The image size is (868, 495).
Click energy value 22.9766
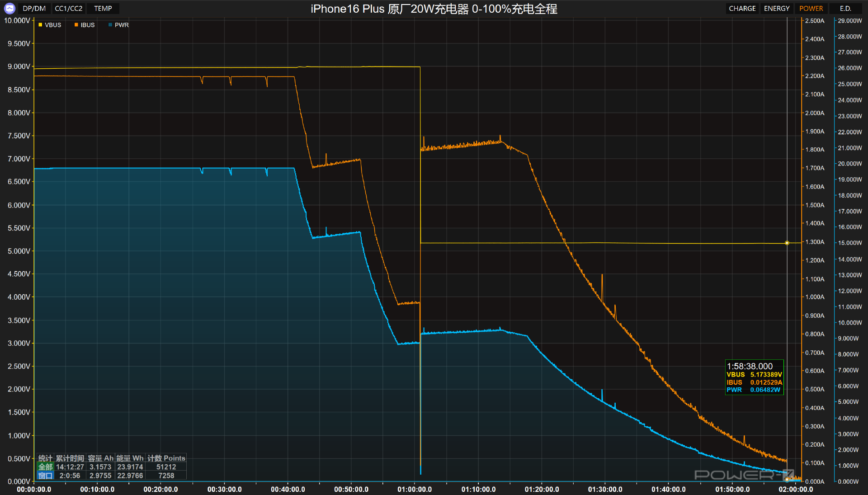(x=130, y=476)
